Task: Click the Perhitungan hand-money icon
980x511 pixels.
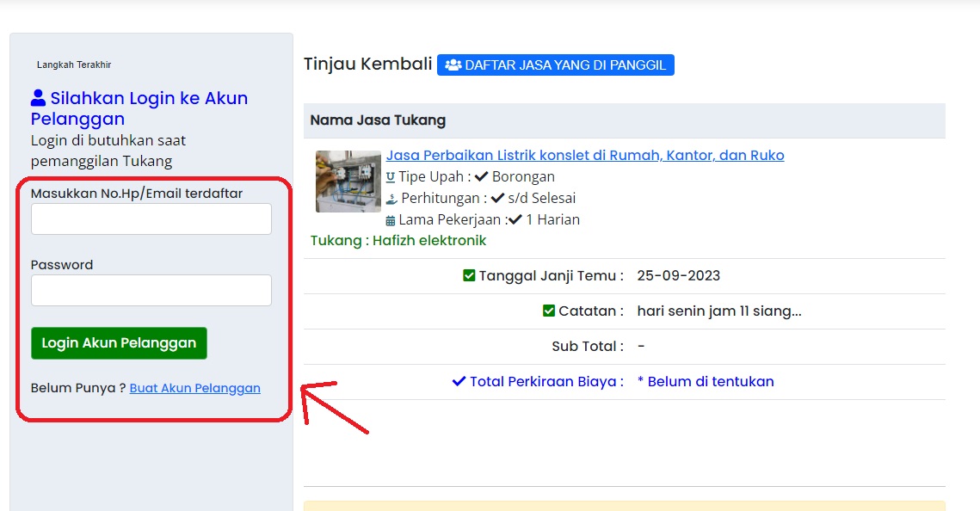Action: pyautogui.click(x=391, y=199)
